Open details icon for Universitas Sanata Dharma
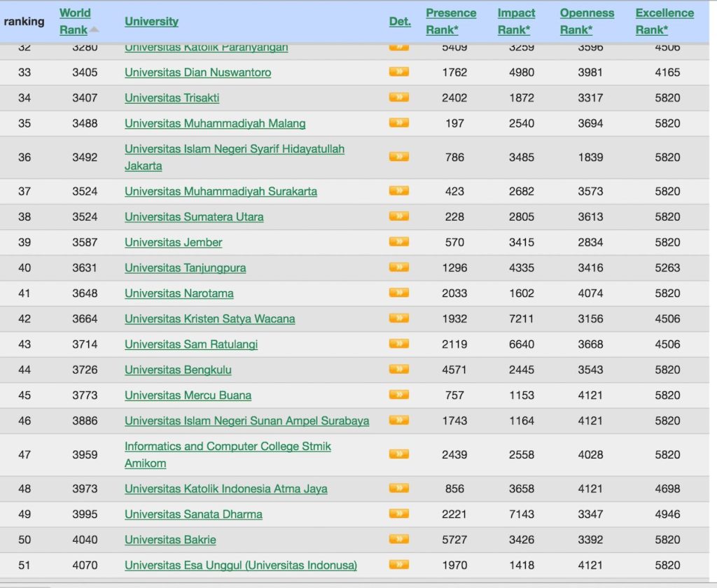 [398, 514]
